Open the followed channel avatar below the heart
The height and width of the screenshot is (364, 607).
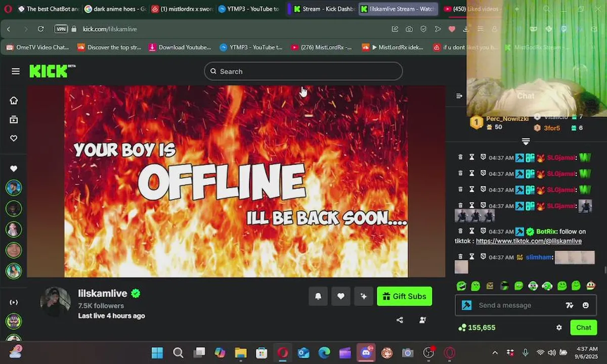click(14, 188)
